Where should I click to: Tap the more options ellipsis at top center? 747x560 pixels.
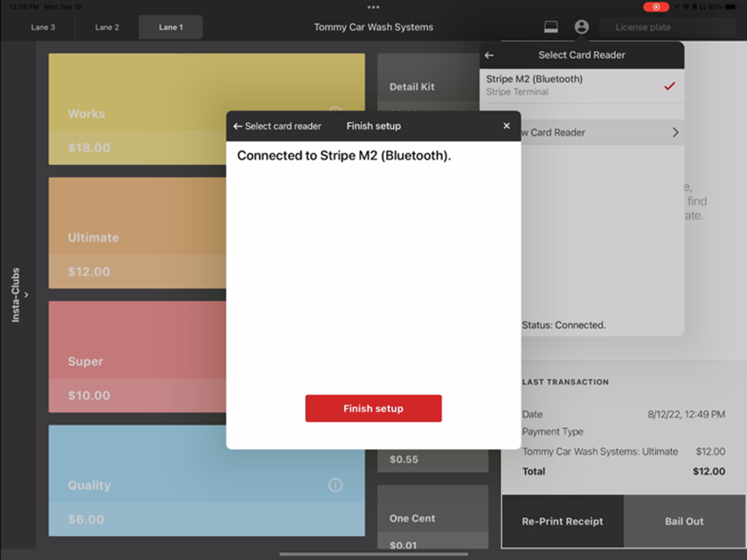(373, 7)
